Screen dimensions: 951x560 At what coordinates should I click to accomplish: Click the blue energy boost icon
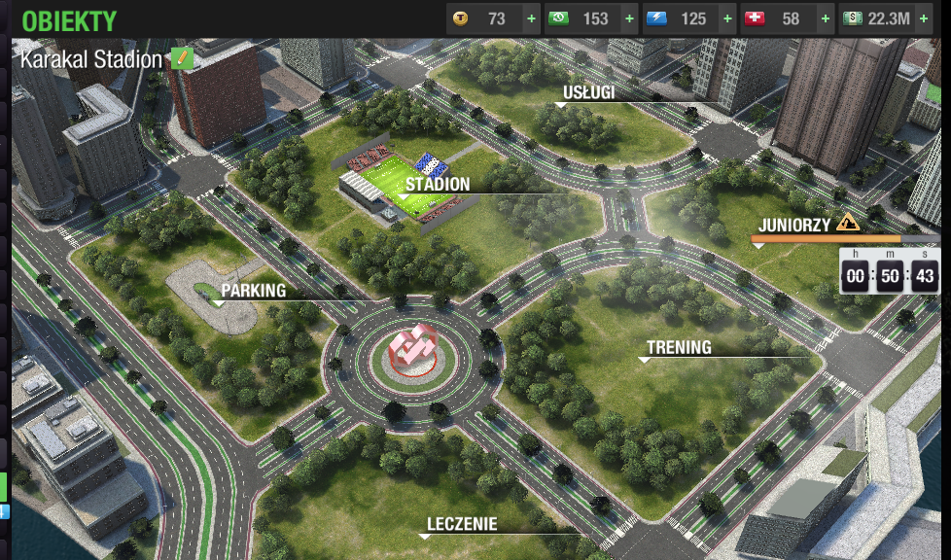(656, 18)
